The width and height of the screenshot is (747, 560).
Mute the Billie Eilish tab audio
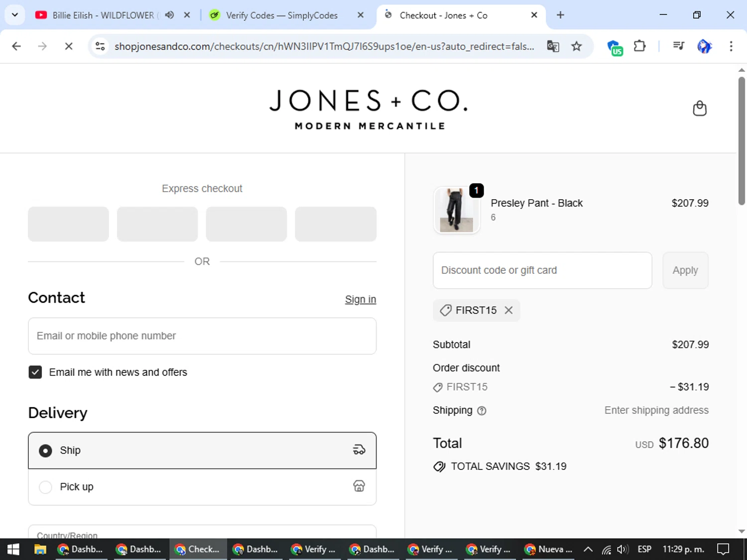(x=169, y=15)
